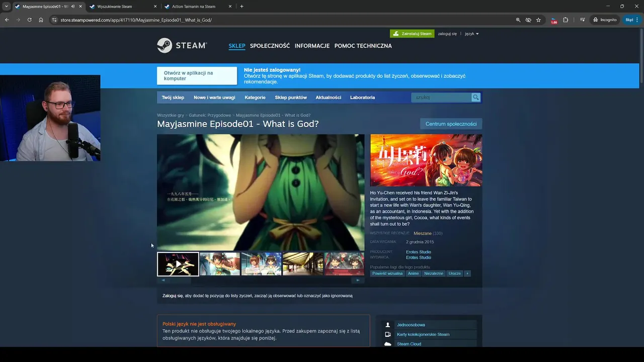Open Nowe i warte uwagi menu
Image resolution: width=644 pixels, height=362 pixels.
214,98
